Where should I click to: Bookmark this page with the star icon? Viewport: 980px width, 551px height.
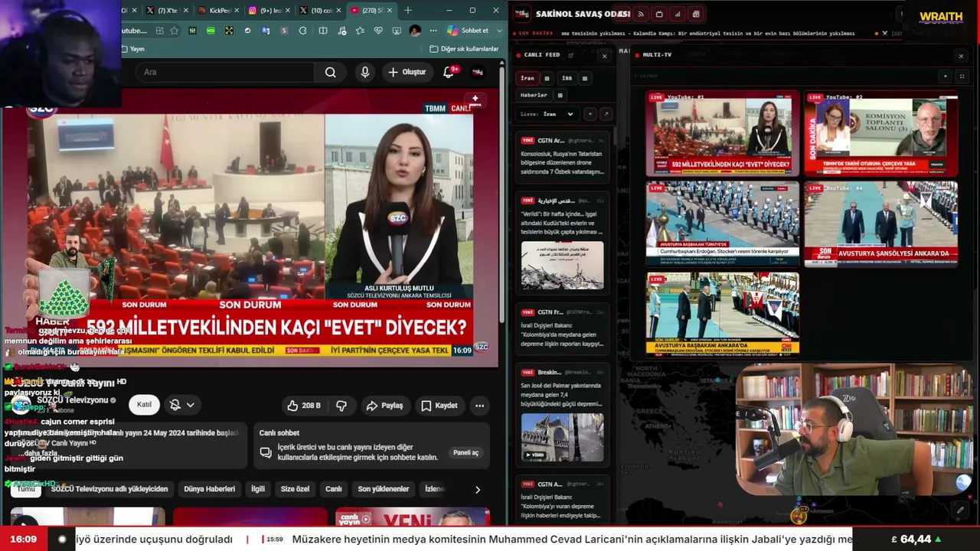[x=175, y=31]
